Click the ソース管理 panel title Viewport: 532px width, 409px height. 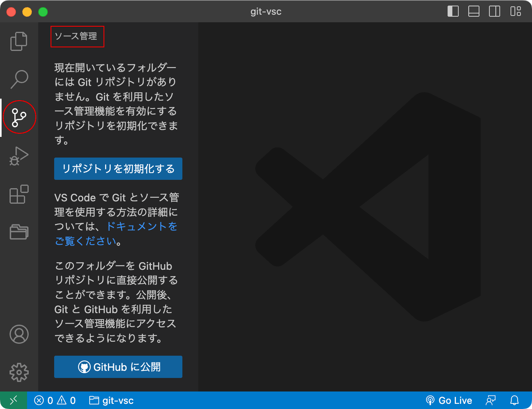tap(76, 36)
